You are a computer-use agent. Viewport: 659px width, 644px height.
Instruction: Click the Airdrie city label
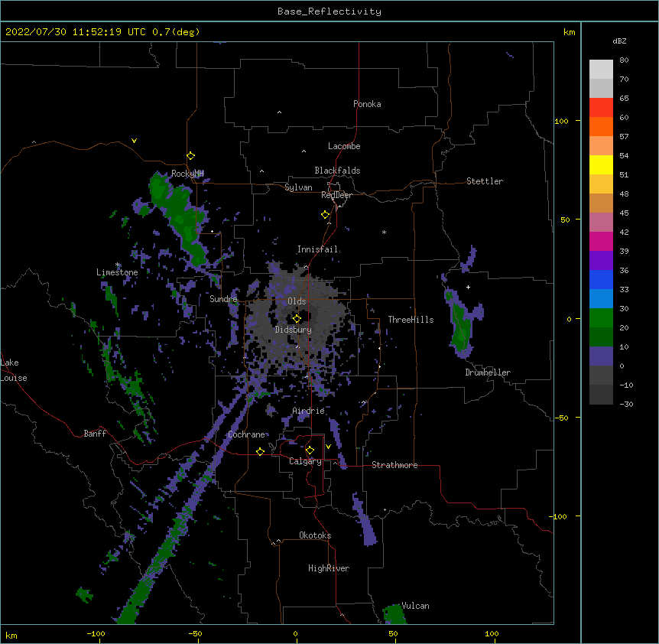point(309,411)
